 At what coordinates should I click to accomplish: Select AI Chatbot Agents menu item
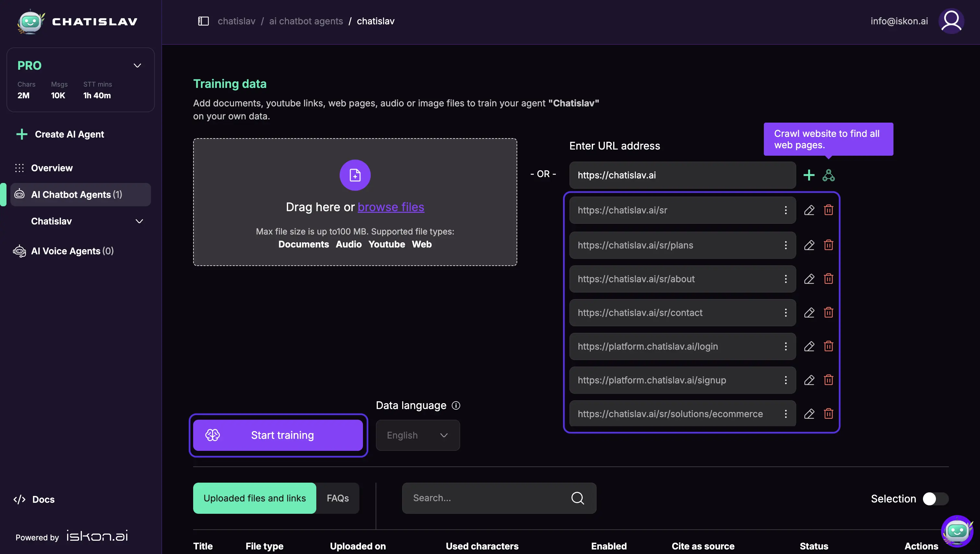click(x=81, y=195)
